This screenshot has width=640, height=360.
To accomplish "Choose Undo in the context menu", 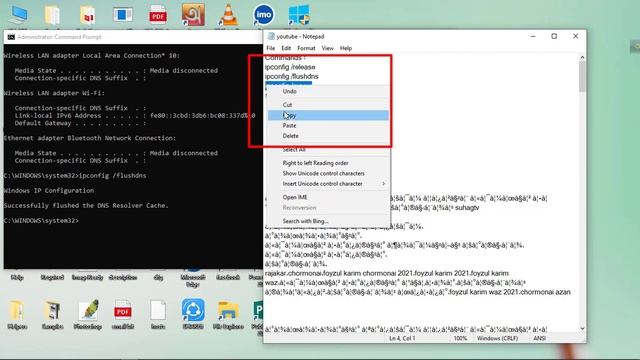I will point(328,91).
